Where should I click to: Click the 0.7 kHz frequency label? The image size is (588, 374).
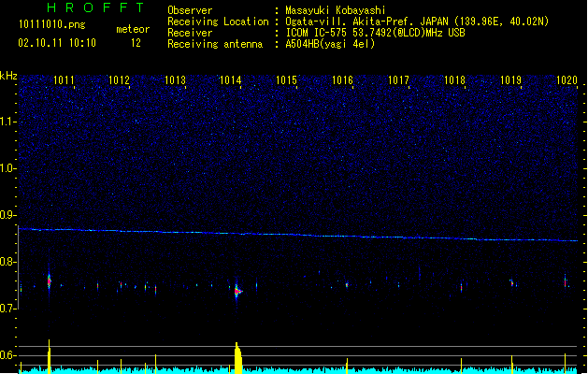[x=8, y=309]
